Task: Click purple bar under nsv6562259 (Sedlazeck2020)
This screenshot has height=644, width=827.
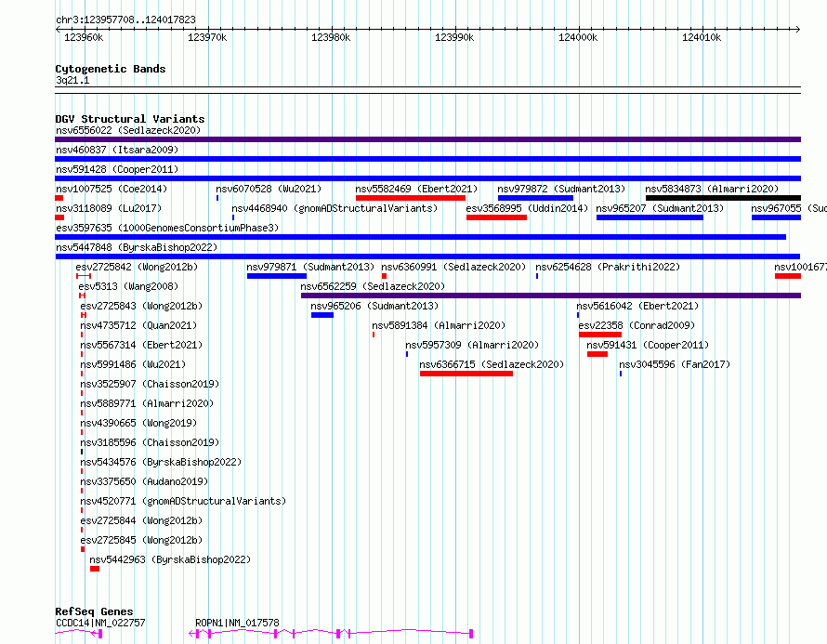Action: click(x=551, y=296)
